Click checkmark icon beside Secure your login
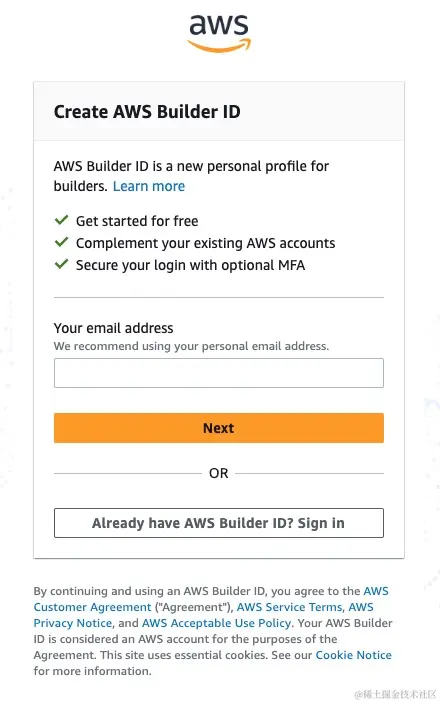 pyautogui.click(x=61, y=264)
